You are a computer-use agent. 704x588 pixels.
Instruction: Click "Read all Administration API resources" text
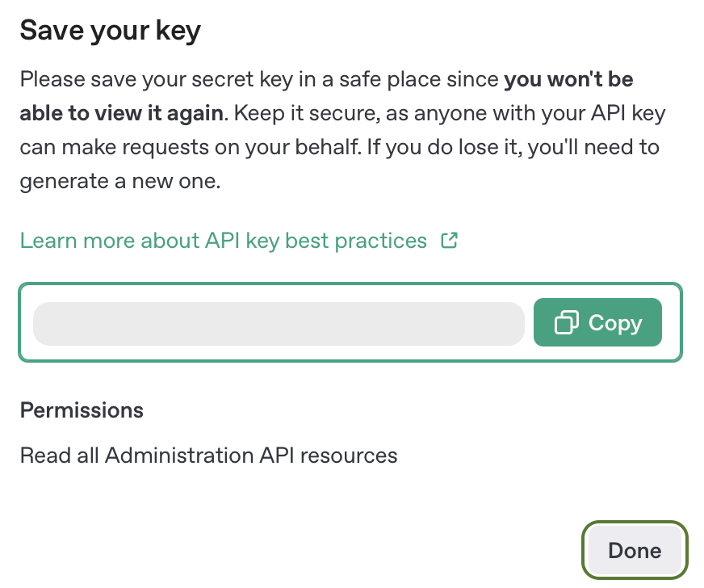click(x=208, y=456)
